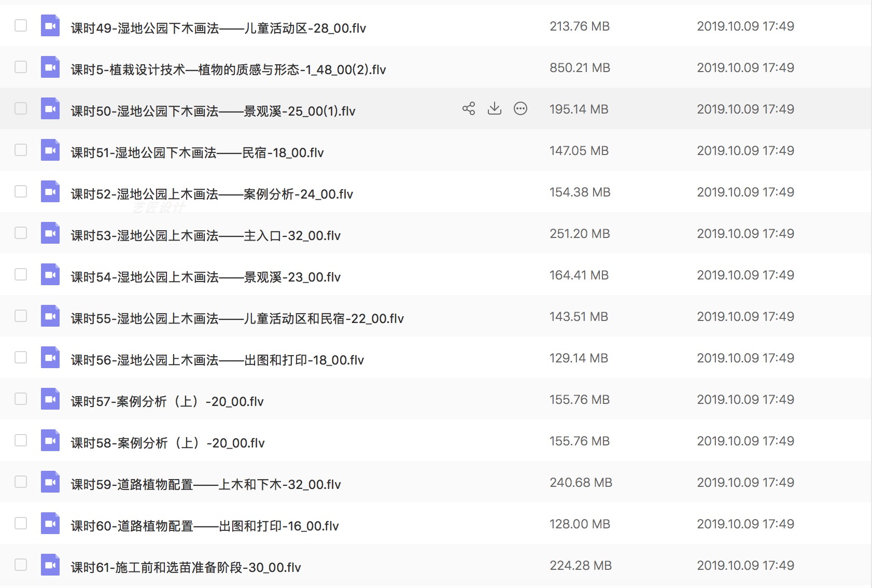Select the checkbox for 课时53 主入口
Viewport: 872px width, 588px height.
[21, 233]
